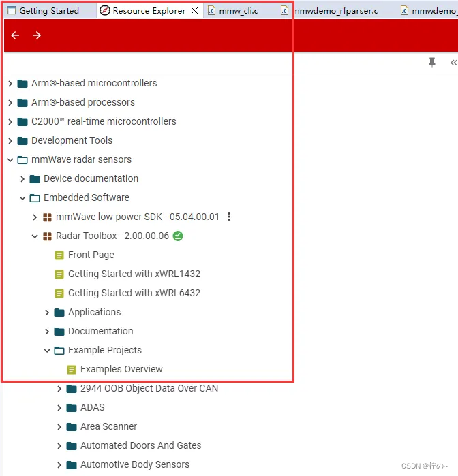The height and width of the screenshot is (476, 458).
Task: Open Getting Started with xWRL6432
Action: tap(134, 293)
